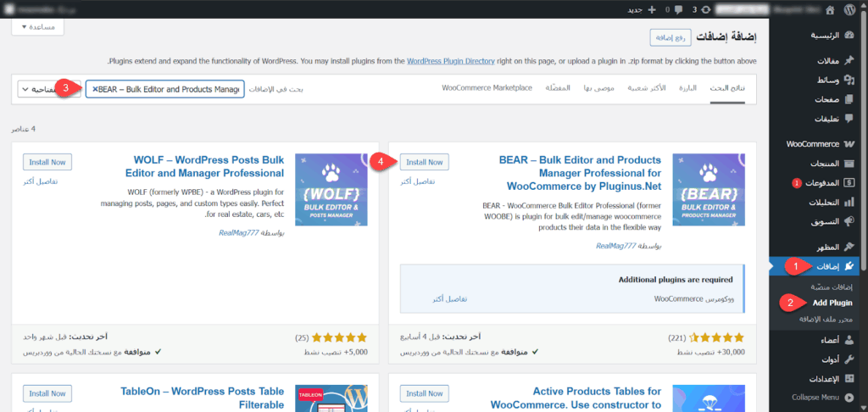Switch to Popular (الأكثر شعبية) tab

point(647,89)
